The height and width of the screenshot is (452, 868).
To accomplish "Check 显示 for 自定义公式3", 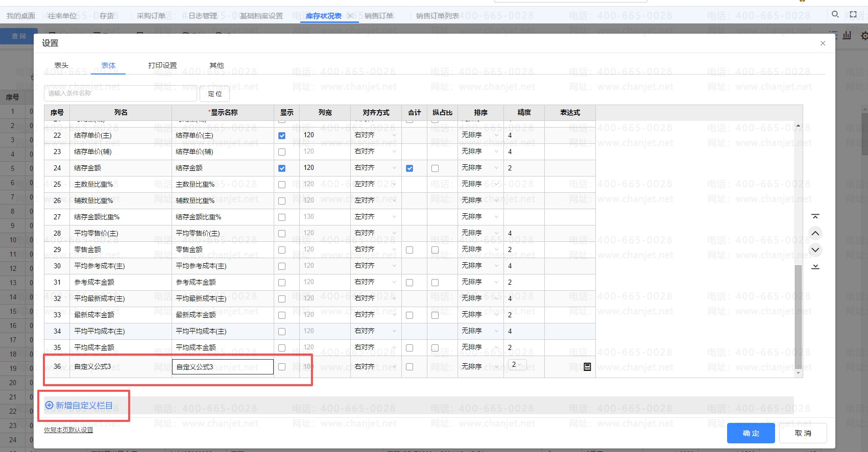I will [282, 367].
